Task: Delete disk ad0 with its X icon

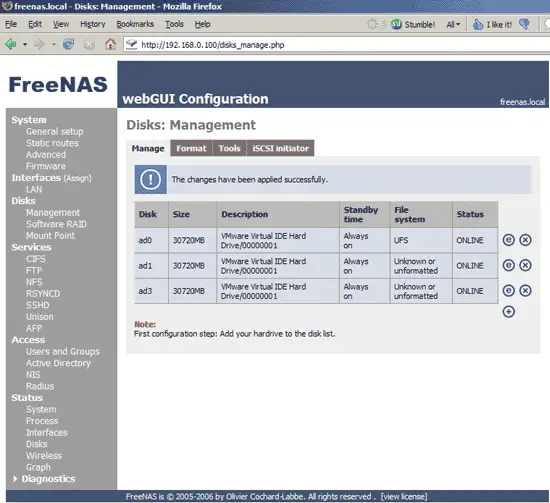Action: pos(525,240)
